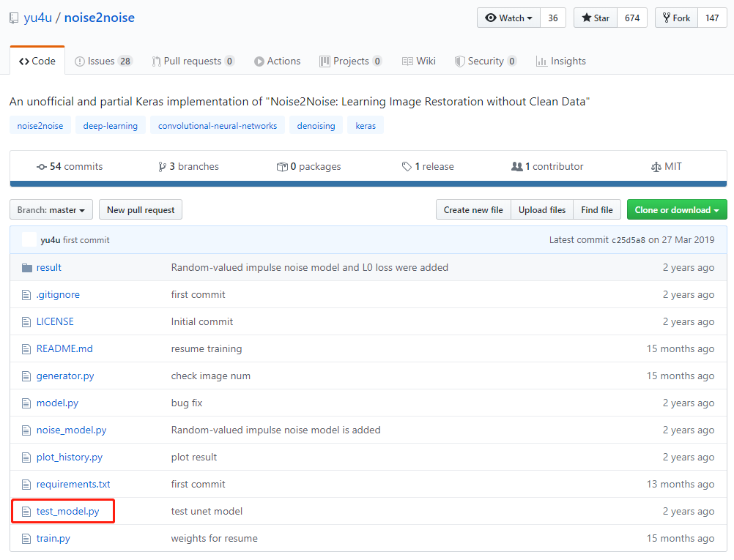Open the latest commit c25d5a8 hash
Image resolution: width=734 pixels, height=560 pixels.
click(629, 240)
